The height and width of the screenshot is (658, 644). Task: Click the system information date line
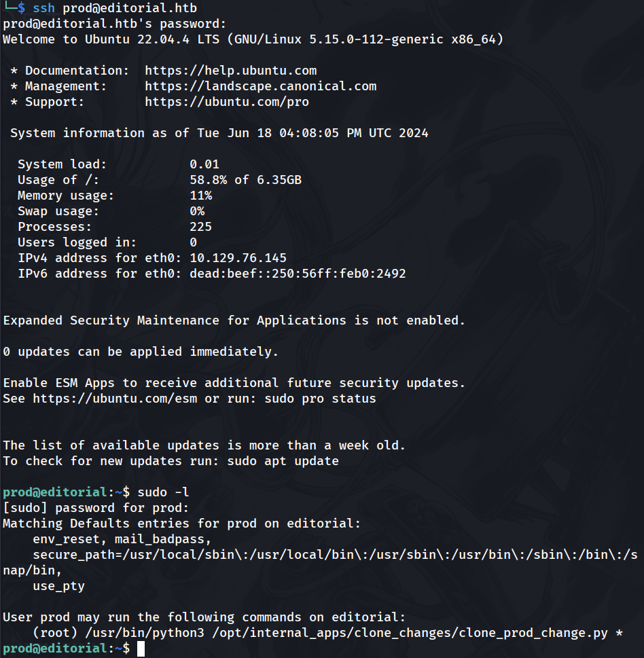[x=219, y=133]
